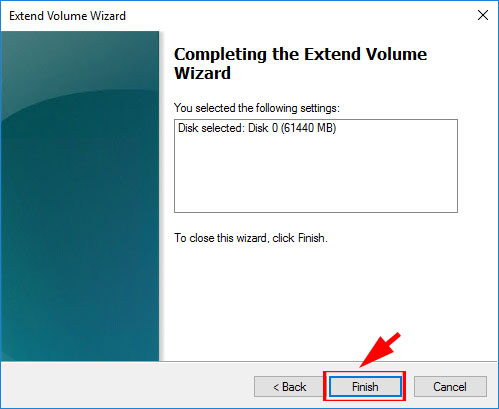The image size is (499, 409).
Task: Click the word 'Wizard' in the heading
Action: click(202, 73)
